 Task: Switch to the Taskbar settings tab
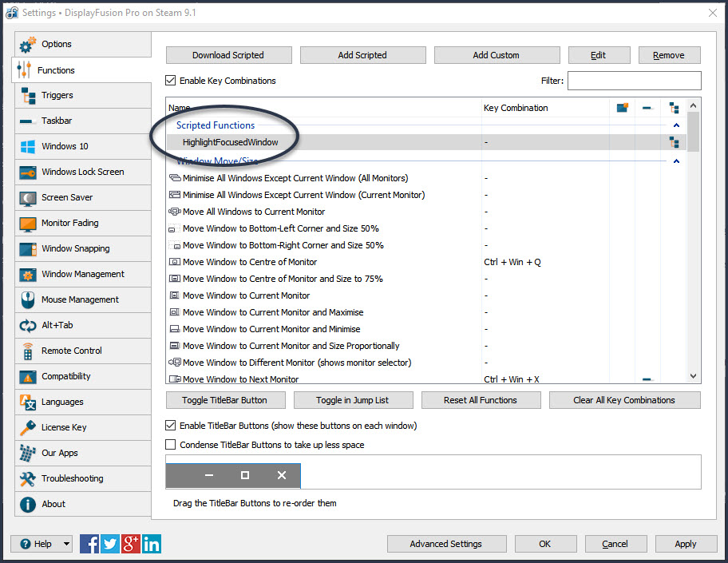pyautogui.click(x=83, y=121)
